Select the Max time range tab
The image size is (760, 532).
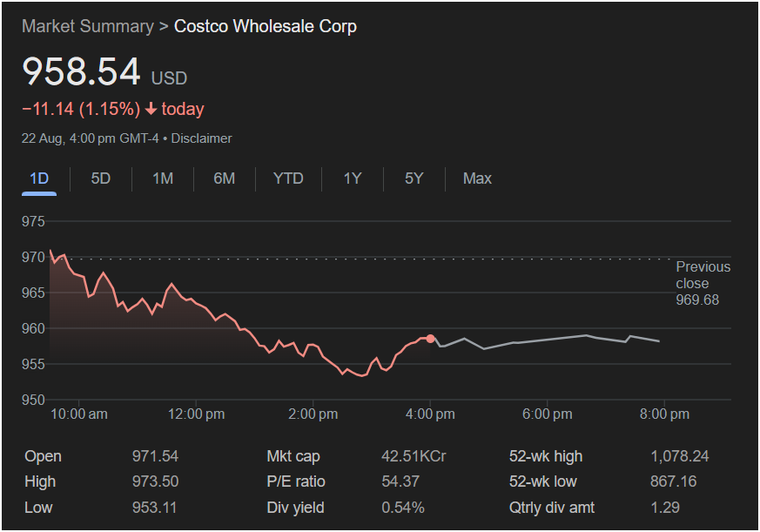pos(477,178)
